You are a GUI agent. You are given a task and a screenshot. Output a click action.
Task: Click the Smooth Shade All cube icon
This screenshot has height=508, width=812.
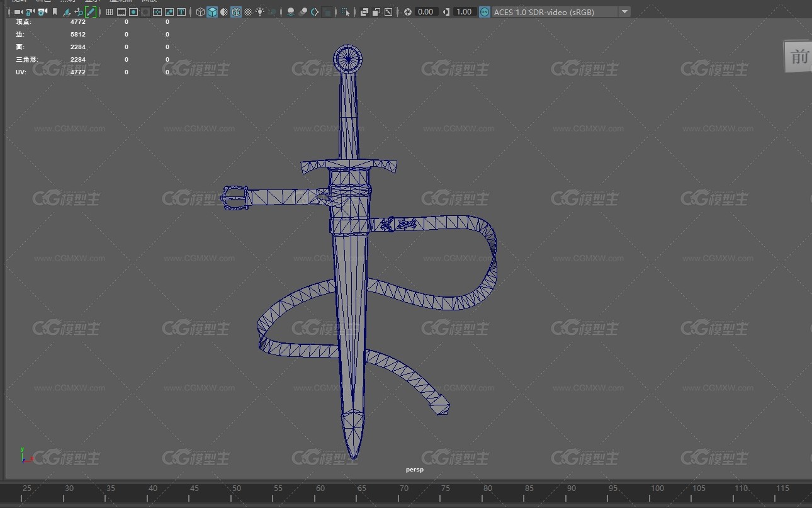click(212, 12)
